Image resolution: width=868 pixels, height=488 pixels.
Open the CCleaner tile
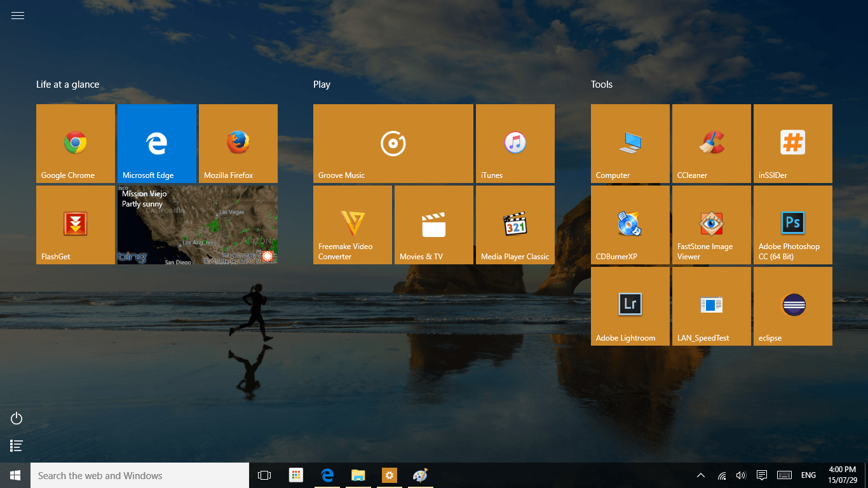click(711, 144)
